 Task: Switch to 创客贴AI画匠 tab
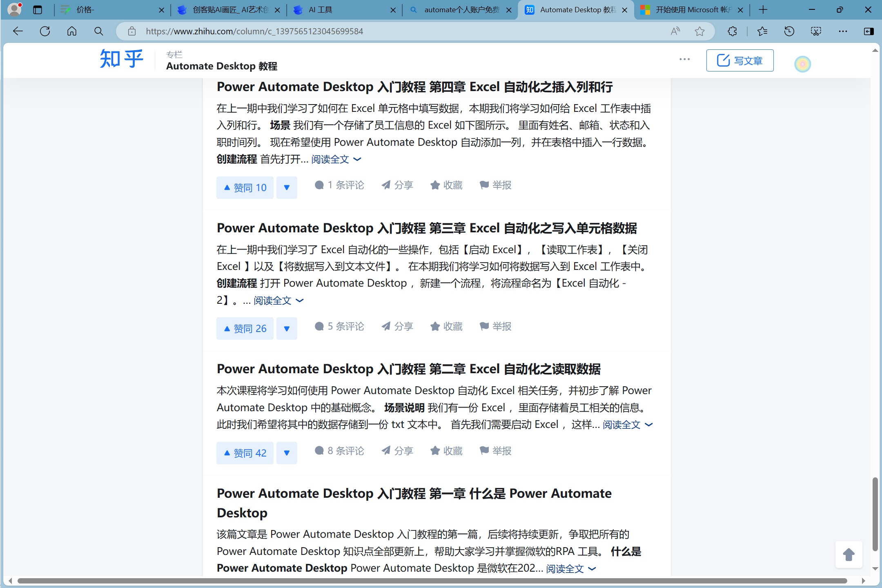tap(229, 10)
